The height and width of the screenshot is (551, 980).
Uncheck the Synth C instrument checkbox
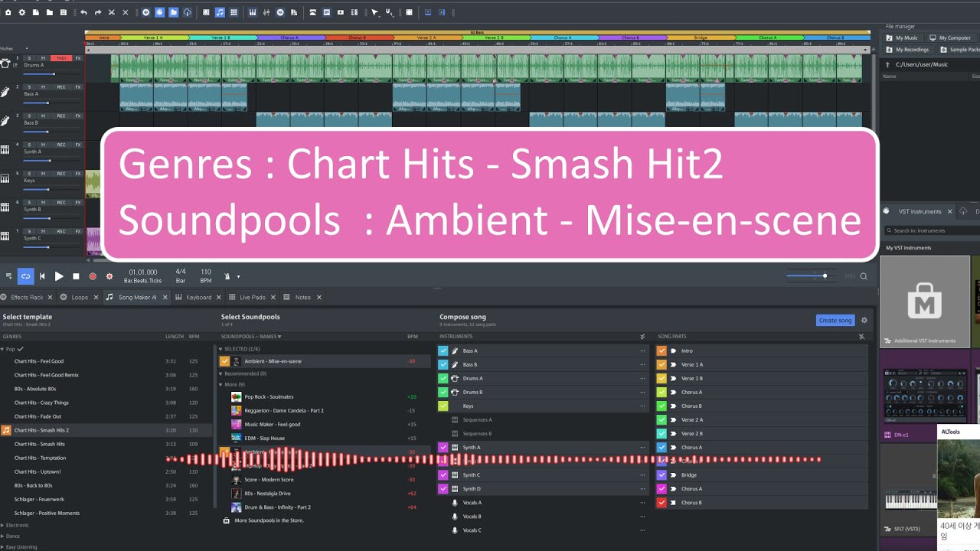(443, 474)
